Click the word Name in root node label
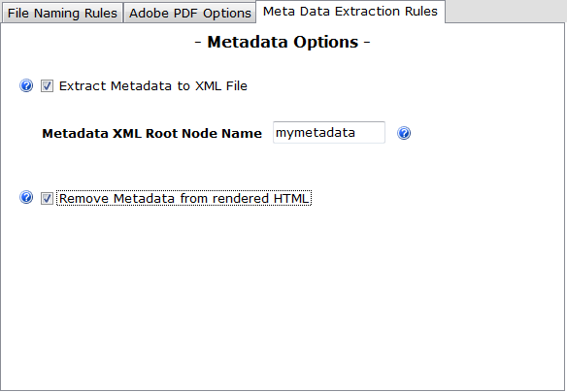The image size is (567, 392). [x=242, y=133]
